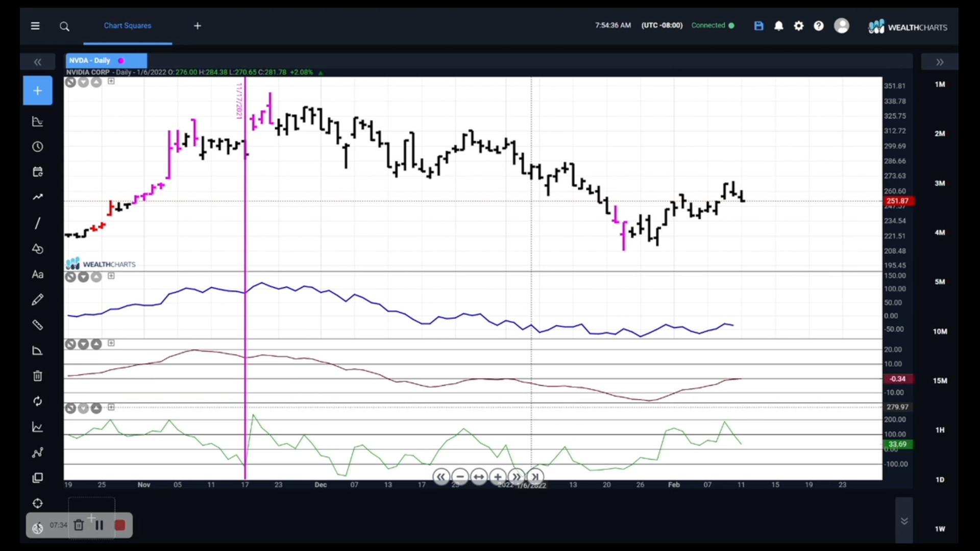Open the clock time tool
980x551 pixels.
click(x=38, y=147)
